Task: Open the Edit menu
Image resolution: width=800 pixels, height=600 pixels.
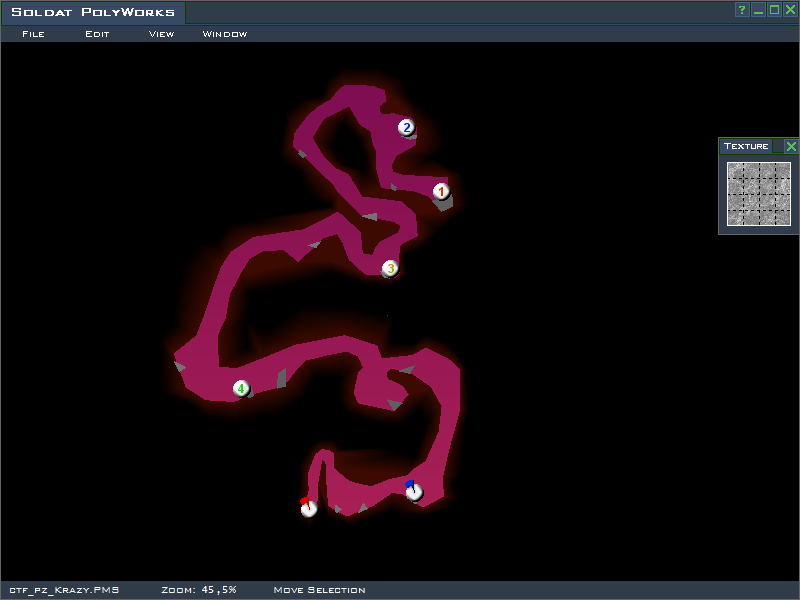Action: (x=97, y=34)
